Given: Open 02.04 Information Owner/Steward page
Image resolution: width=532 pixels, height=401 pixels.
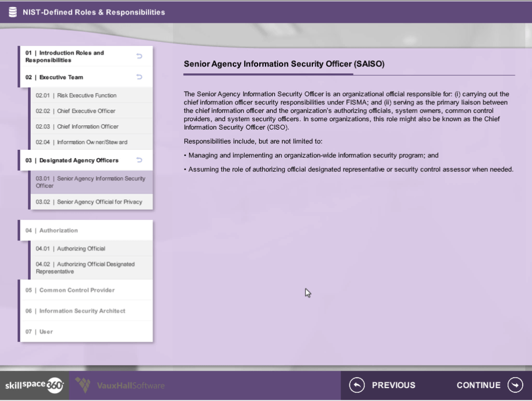Looking at the screenshot, I should coord(81,143).
